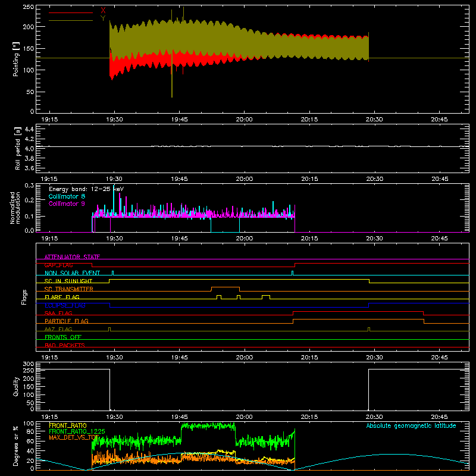Viewport: 476px width, 476px height.
Task: Click the 250 tick on Pointing axis
Action: (28, 7)
